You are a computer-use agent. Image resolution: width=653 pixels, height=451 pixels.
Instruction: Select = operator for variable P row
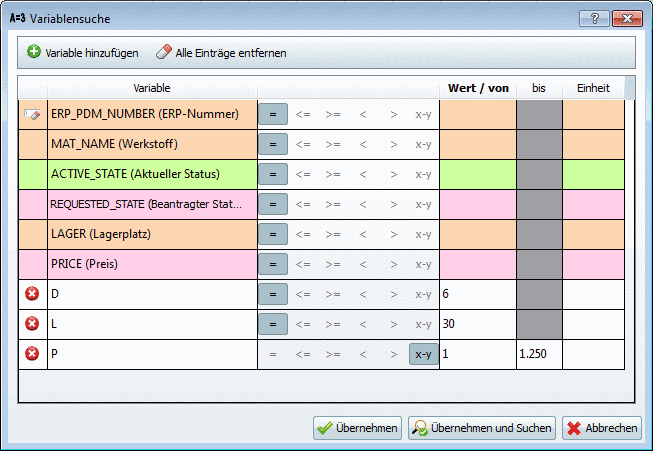point(273,354)
